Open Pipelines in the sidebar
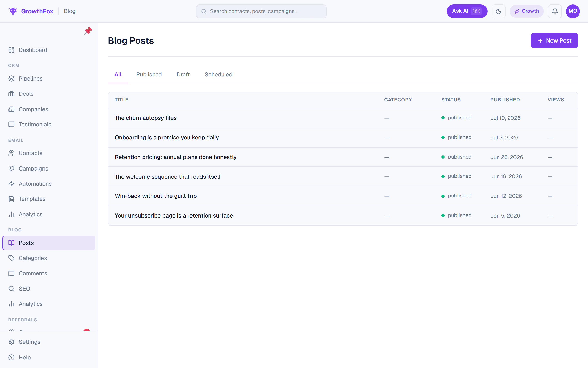The image size is (588, 368). tap(49, 79)
